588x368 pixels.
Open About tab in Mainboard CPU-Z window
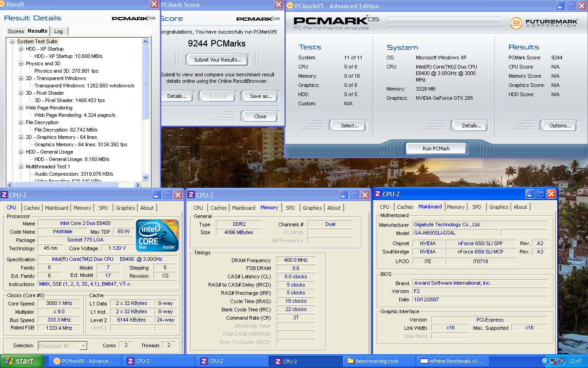coord(520,207)
